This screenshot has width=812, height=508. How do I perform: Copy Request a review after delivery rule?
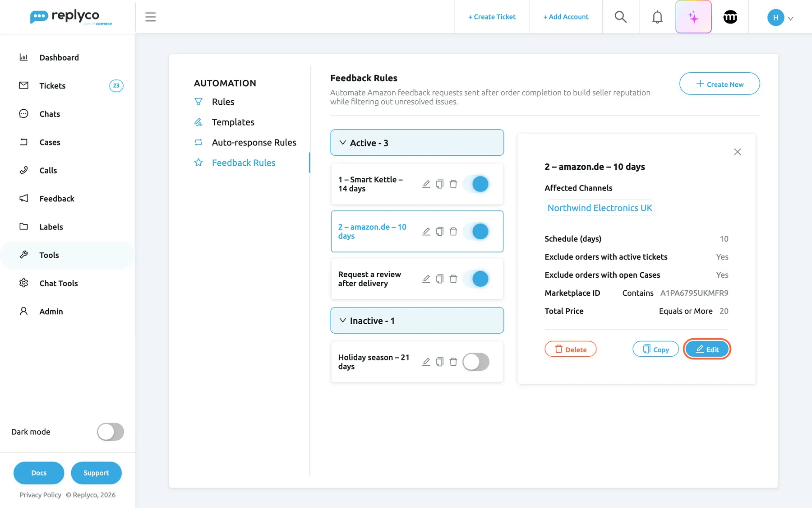(440, 279)
